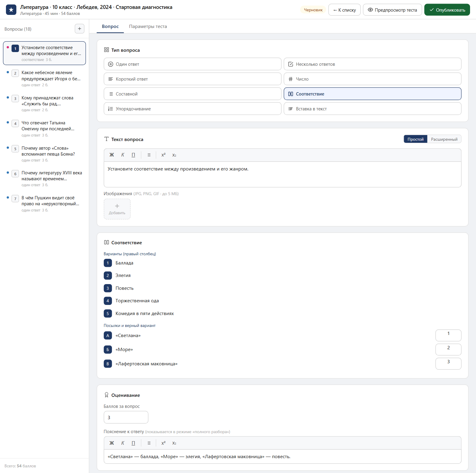The height and width of the screenshot is (473, 476).
Task: Edit correct variant for «Лафертовская маковница»
Action: pos(448,364)
